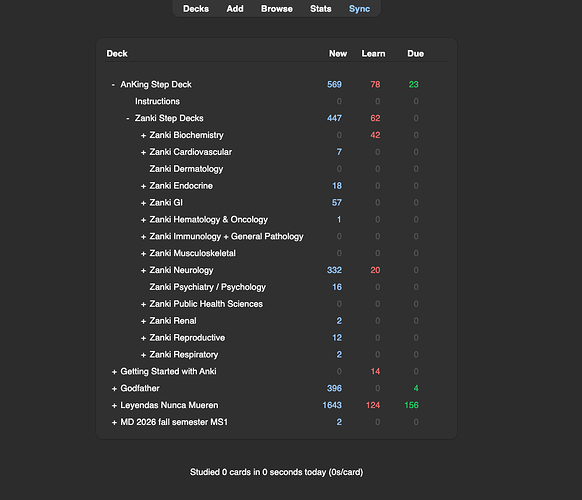Expand the Godfather deck

(114, 389)
